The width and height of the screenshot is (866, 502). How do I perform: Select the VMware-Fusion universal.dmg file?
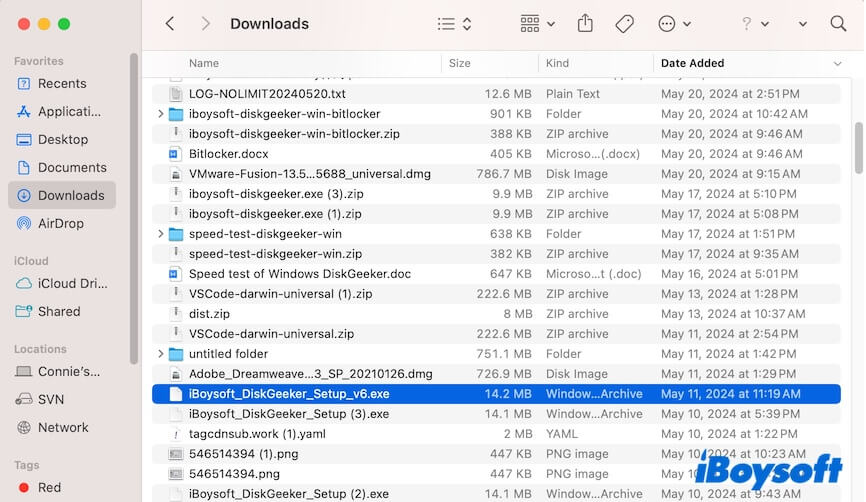(x=496, y=174)
